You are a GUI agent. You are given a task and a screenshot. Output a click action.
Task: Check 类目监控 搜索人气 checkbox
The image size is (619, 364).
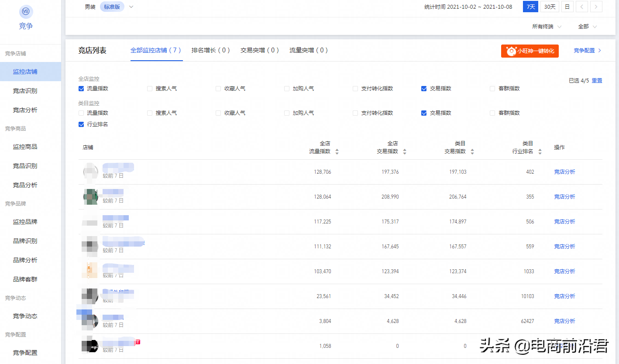click(150, 113)
